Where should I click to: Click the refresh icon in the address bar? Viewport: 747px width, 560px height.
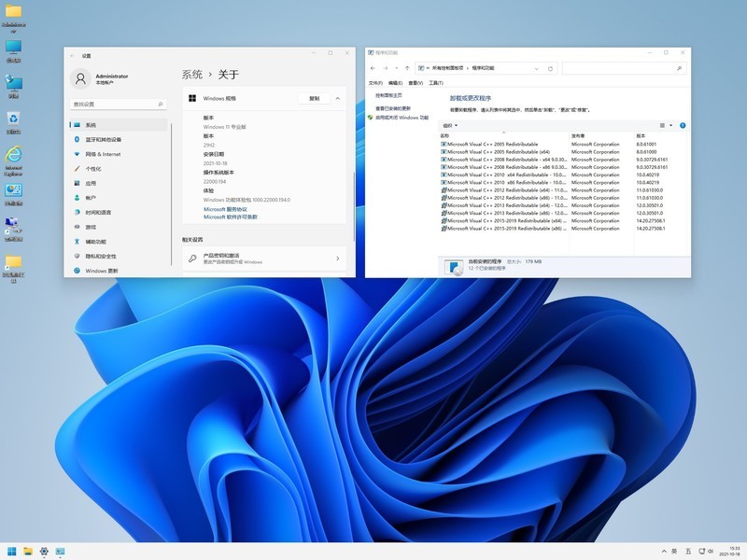(x=550, y=68)
